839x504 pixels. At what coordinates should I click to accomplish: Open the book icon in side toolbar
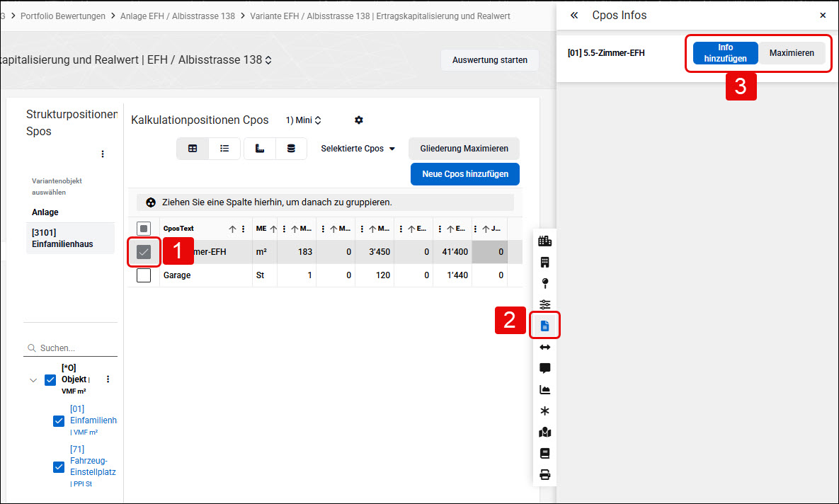point(544,453)
